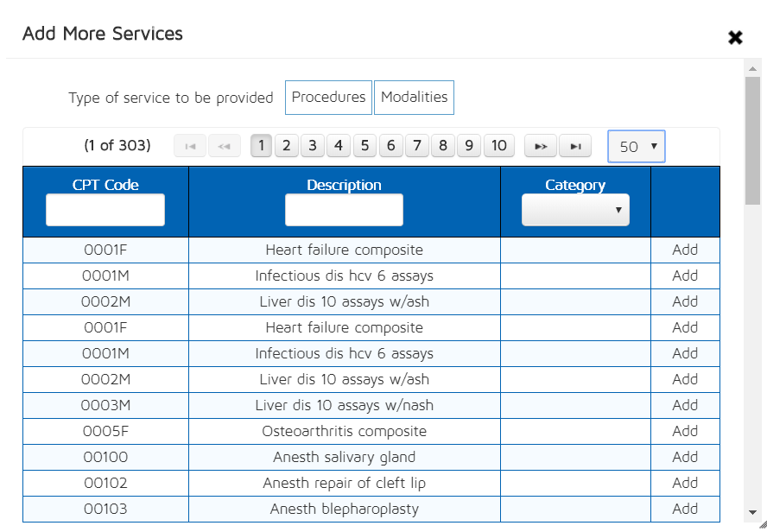Screen dimensions: 767x532
Task: Add the Anesth blepharoplasty row
Action: [684, 509]
